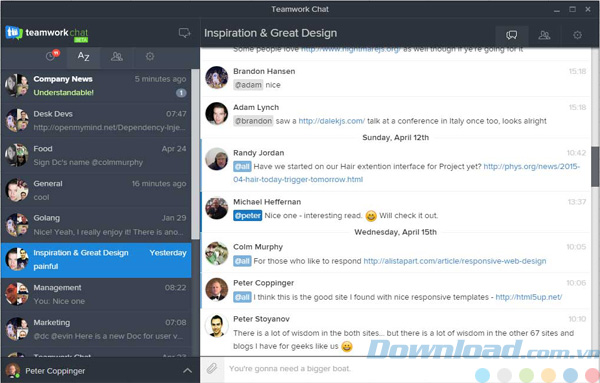
Task: Click Colm Murphy's avatar
Action: pyautogui.click(x=217, y=253)
